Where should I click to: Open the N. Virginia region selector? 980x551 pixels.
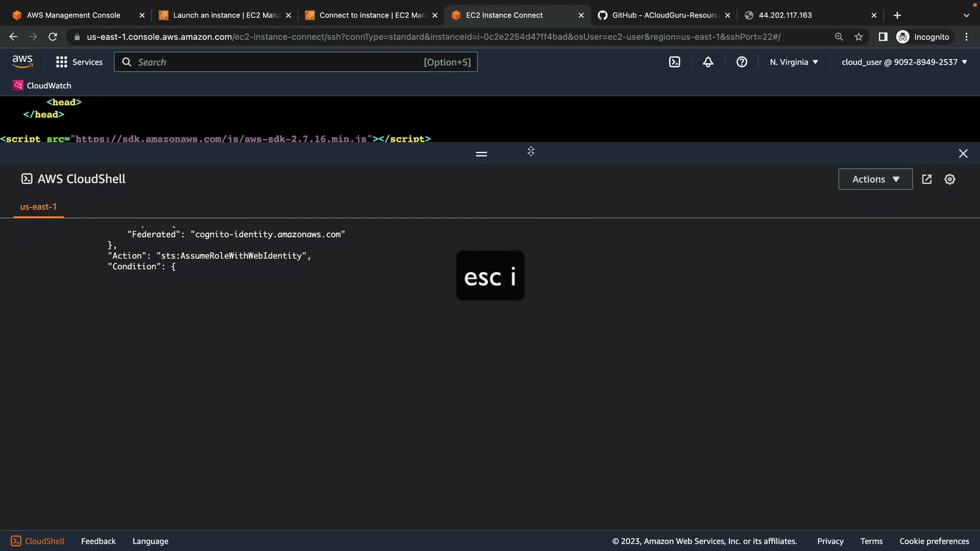(794, 62)
